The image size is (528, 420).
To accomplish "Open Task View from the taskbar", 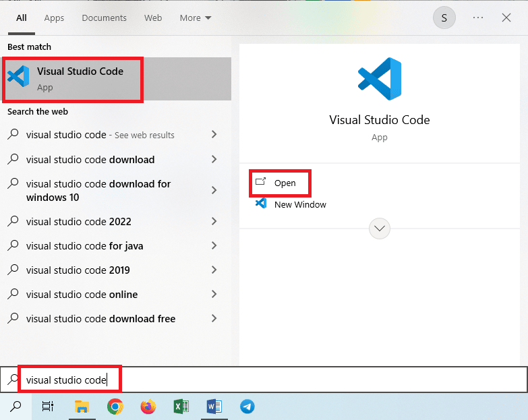I will tap(47, 407).
